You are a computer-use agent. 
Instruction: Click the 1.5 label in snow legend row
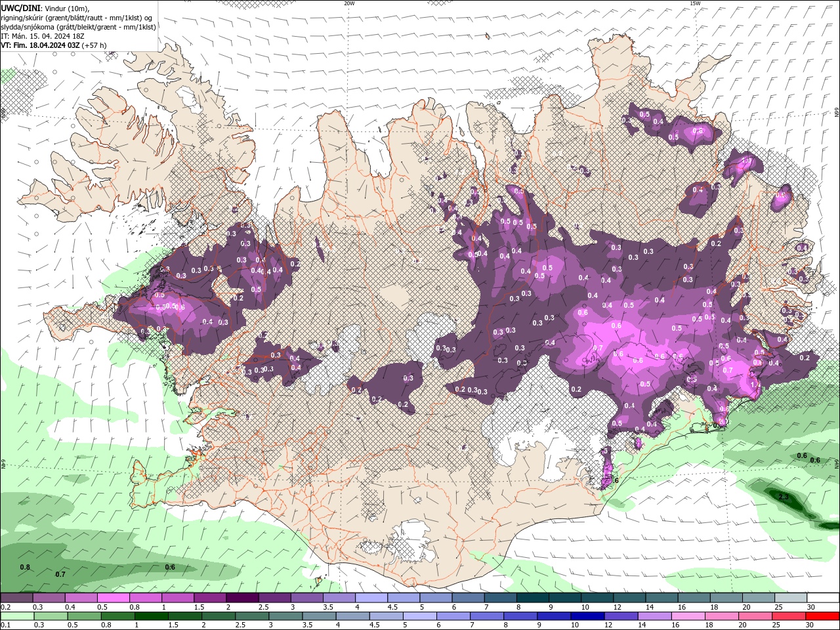pyautogui.click(x=199, y=607)
